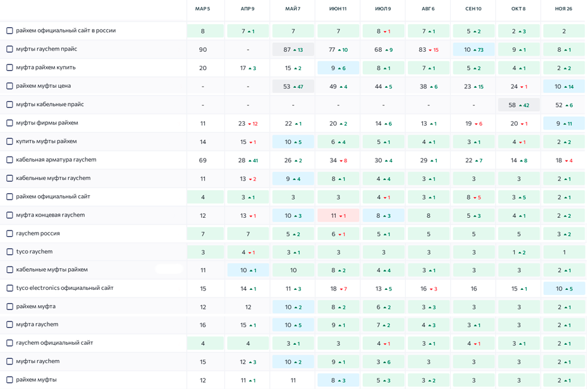The image size is (588, 389).
Task: Select АВГ 6 cell for муфты raychem прайс
Action: coord(428,49)
